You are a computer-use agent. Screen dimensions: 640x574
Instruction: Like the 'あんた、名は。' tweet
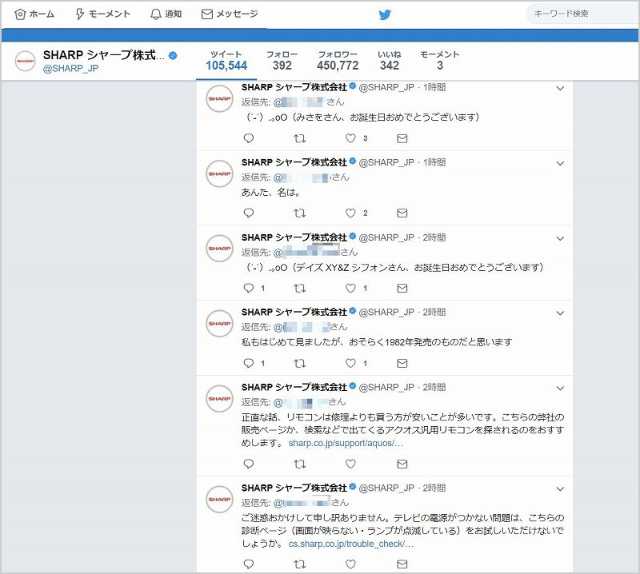point(350,213)
